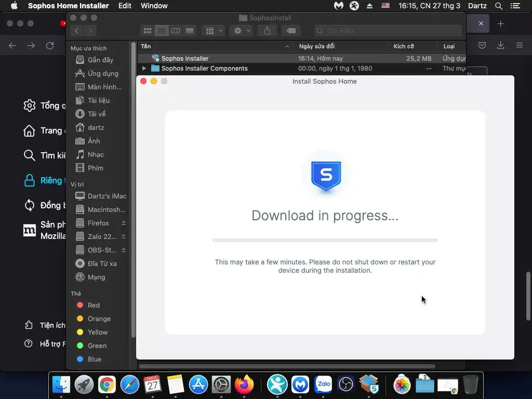Screen dimensions: 532x399
Task: Open the Window menu
Action: 154,6
